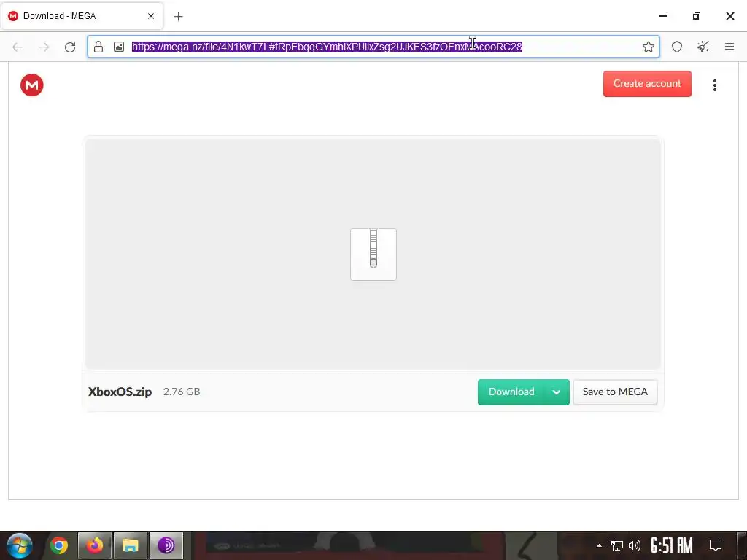The image size is (747, 560).
Task: Click the zip file preview icon
Action: (x=373, y=254)
